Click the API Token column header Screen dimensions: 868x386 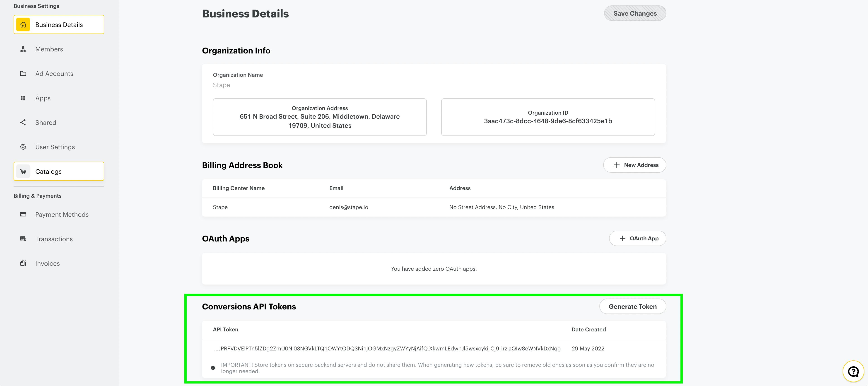[x=225, y=329]
